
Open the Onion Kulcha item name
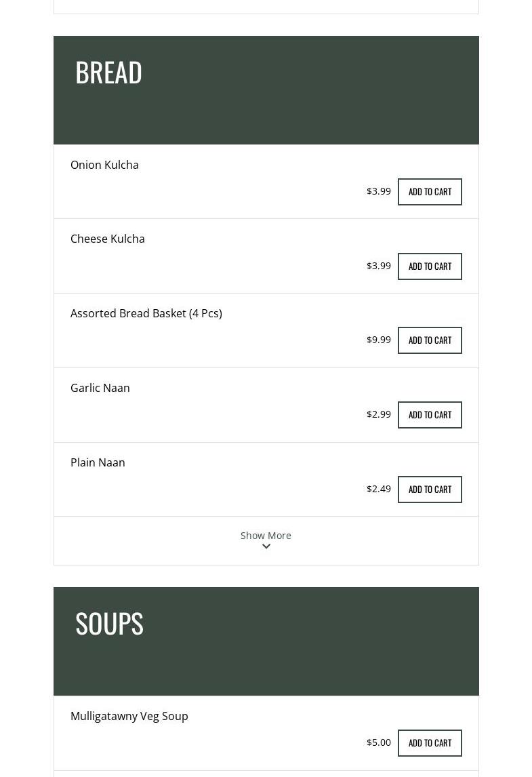coord(104,165)
